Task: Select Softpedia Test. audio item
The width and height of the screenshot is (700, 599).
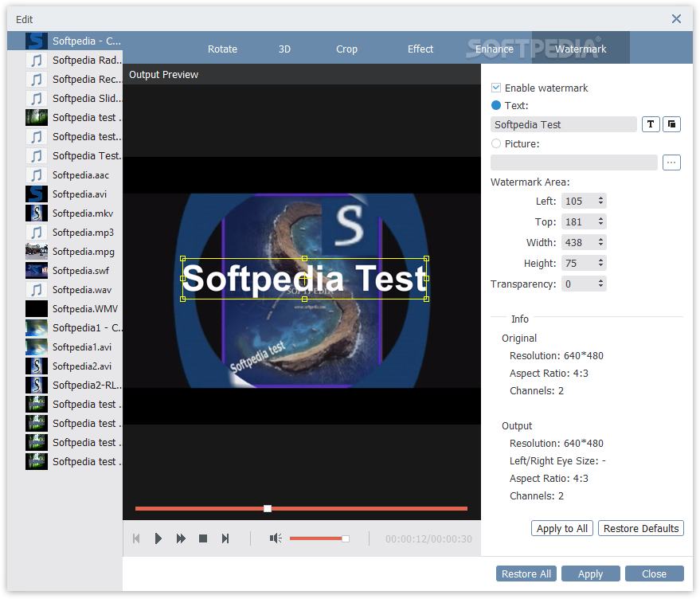Action: point(65,156)
